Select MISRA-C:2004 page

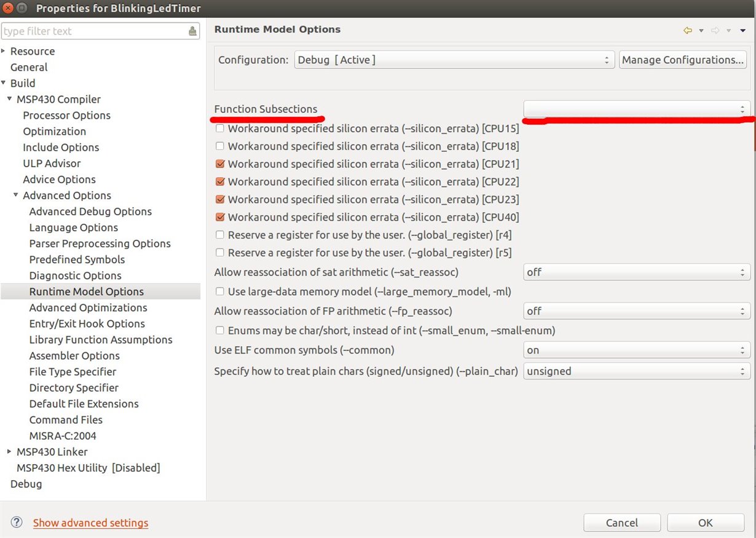[x=63, y=435]
